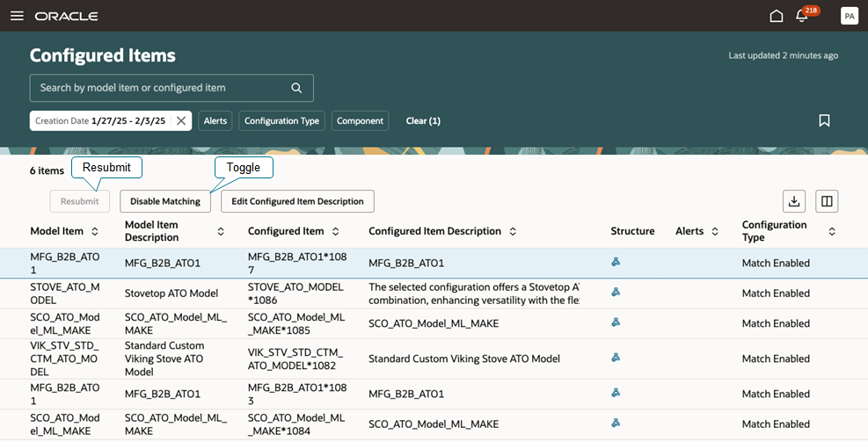The image size is (868, 442).
Task: Open the manage columns icon
Action: point(827,201)
